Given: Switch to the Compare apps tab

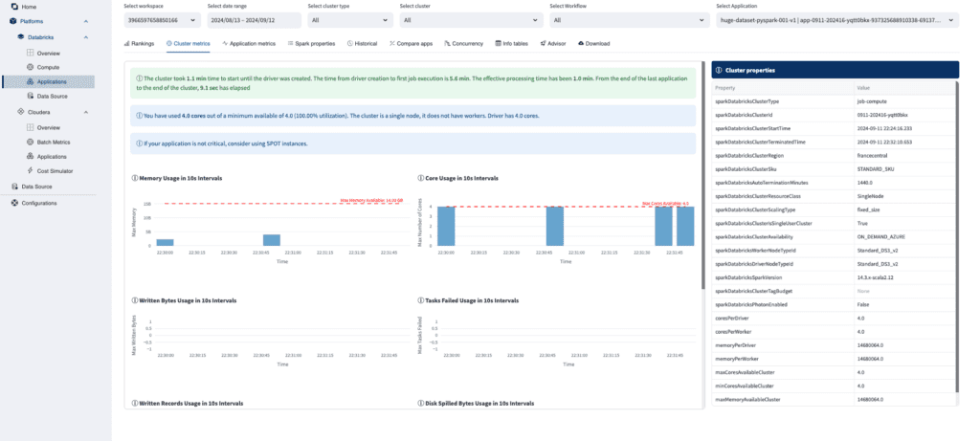Looking at the screenshot, I should tap(412, 43).
